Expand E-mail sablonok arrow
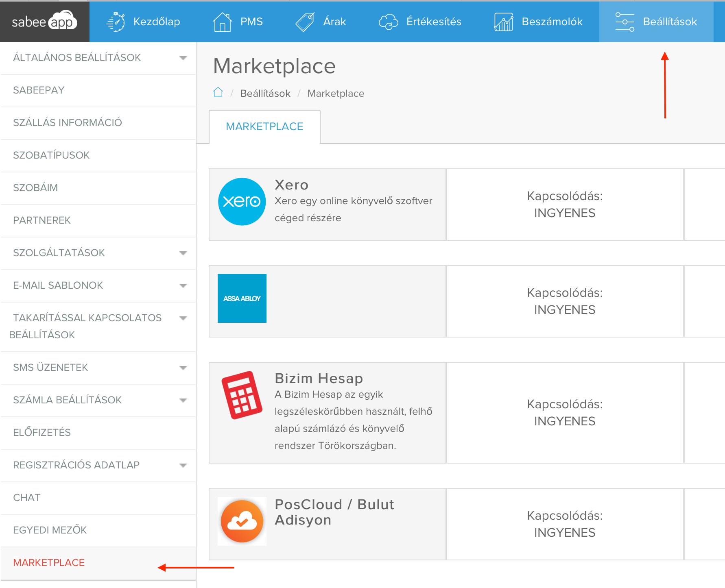The image size is (725, 588). [x=183, y=285]
